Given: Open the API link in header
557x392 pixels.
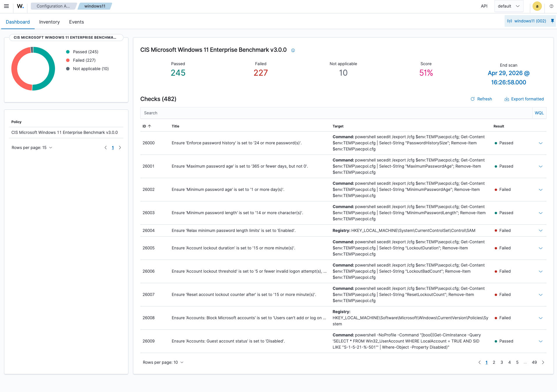Looking at the screenshot, I should click(x=484, y=6).
